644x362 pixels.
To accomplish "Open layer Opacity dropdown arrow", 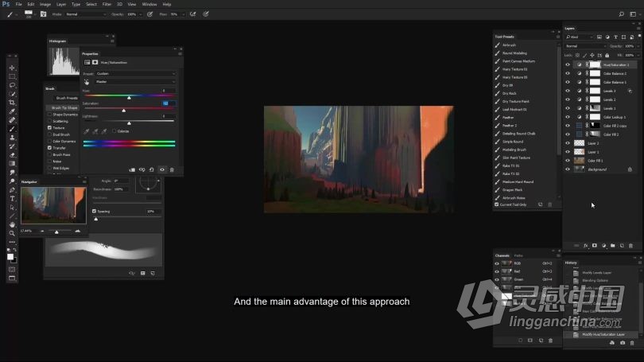I will coord(637,46).
